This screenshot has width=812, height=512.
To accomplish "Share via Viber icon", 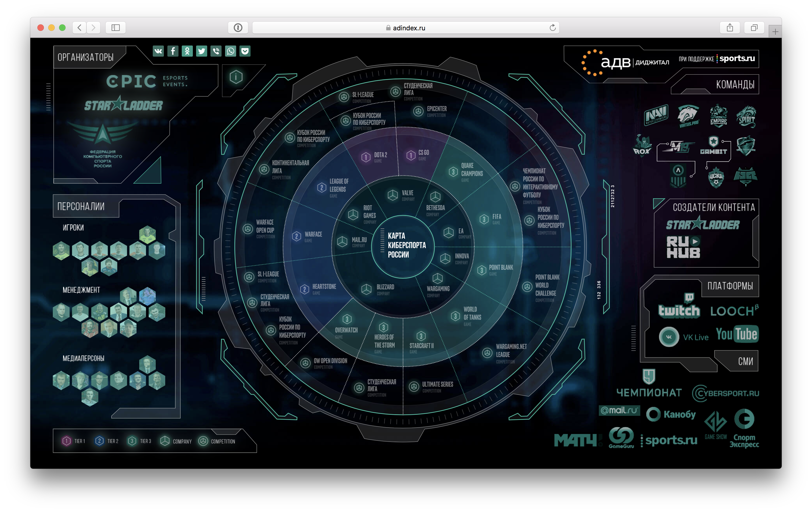I will click(216, 51).
